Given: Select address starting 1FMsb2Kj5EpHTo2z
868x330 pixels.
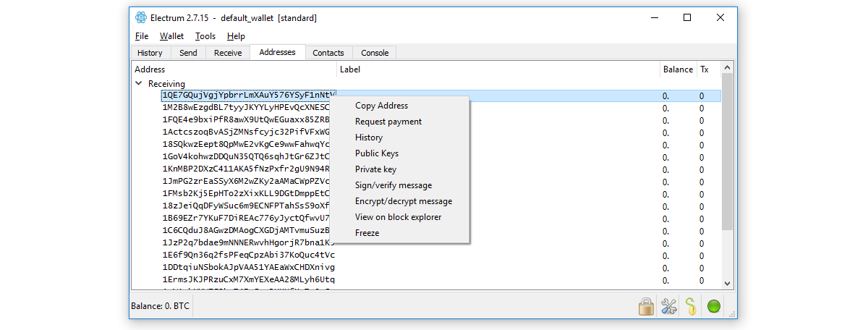Looking at the screenshot, I should tap(246, 193).
